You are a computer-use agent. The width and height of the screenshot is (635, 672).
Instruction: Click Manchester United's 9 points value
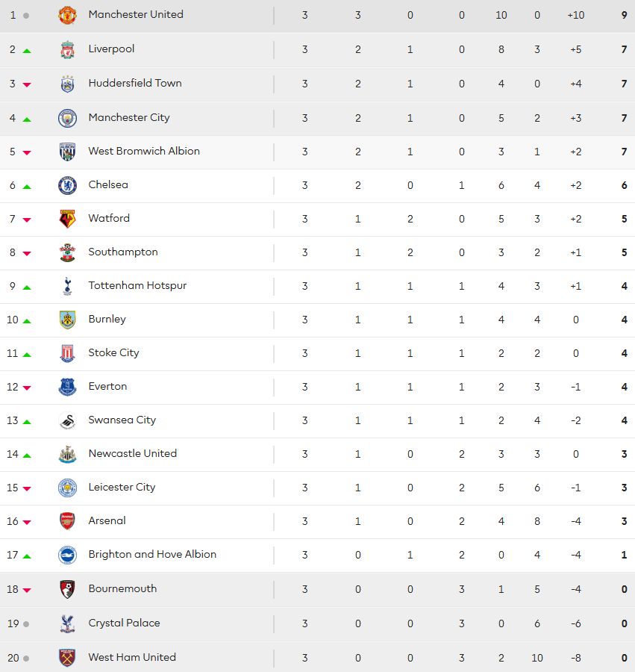[625, 15]
